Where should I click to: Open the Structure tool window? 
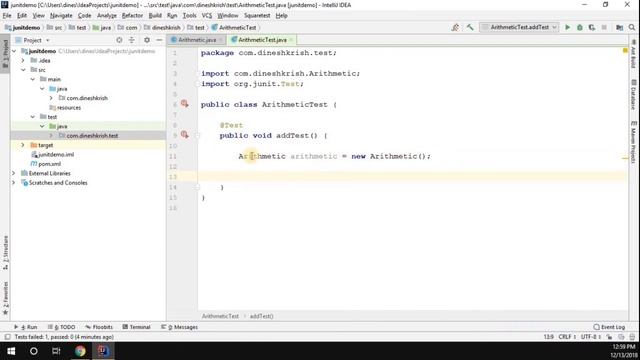point(5,253)
